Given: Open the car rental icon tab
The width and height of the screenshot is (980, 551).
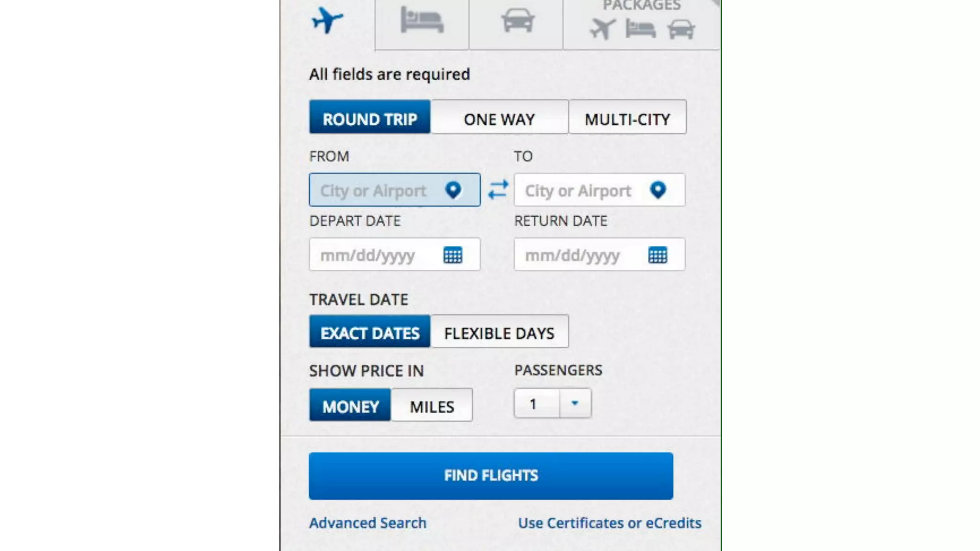Looking at the screenshot, I should (517, 21).
